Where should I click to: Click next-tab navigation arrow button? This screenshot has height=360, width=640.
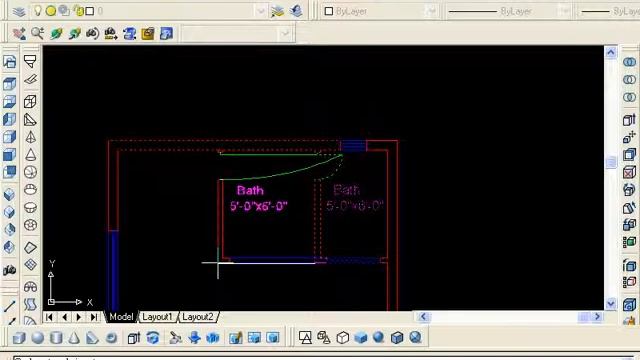click(x=79, y=317)
